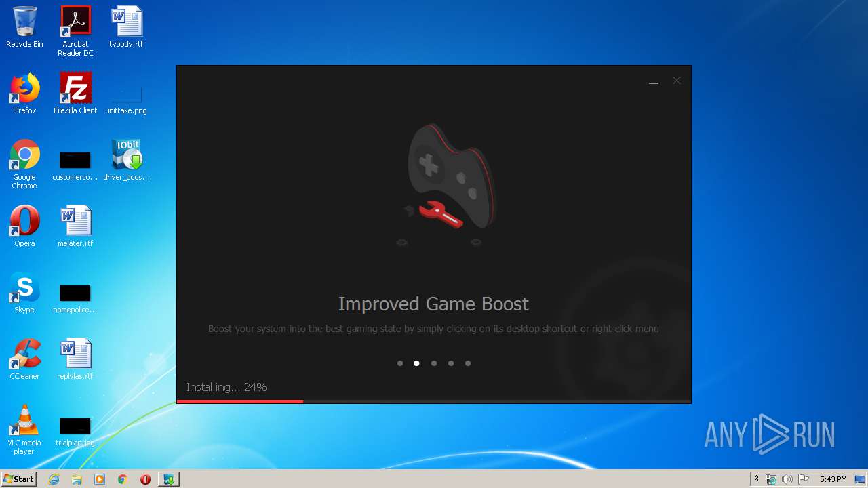868x488 pixels.
Task: Jump to third slide dot
Action: 434,363
